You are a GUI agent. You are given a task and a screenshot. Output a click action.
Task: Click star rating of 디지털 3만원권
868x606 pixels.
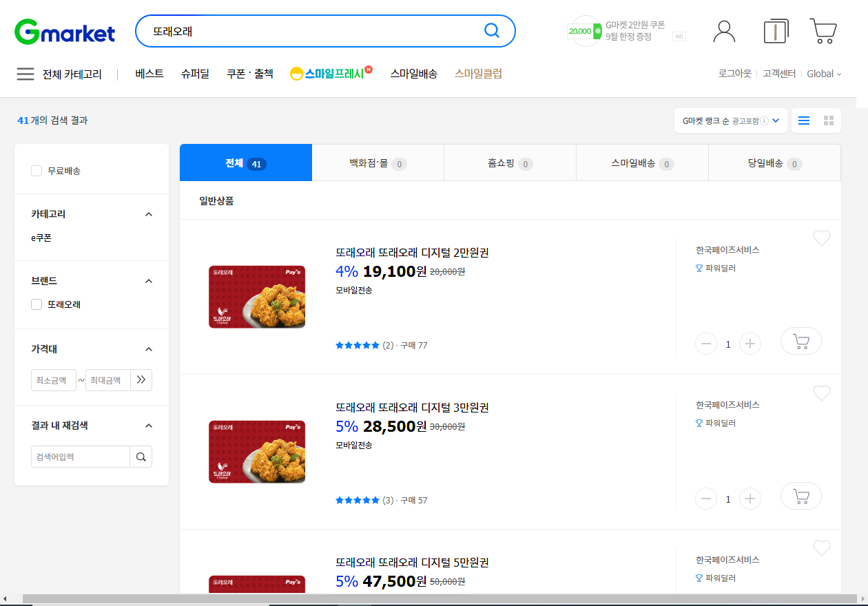pos(358,500)
